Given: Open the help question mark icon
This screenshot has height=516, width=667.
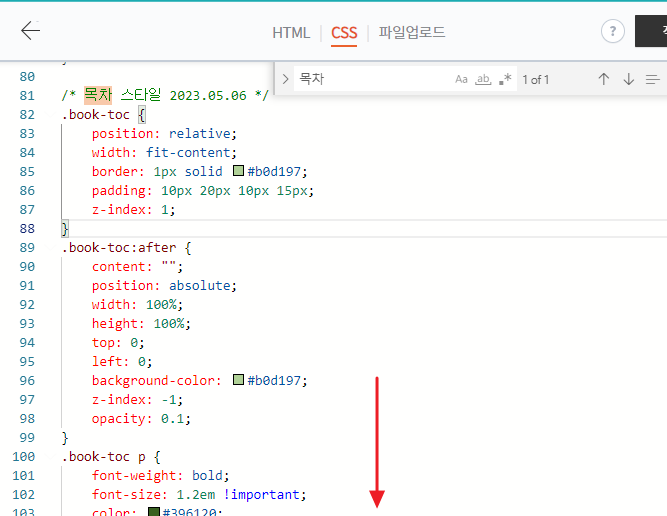Looking at the screenshot, I should pos(613,31).
